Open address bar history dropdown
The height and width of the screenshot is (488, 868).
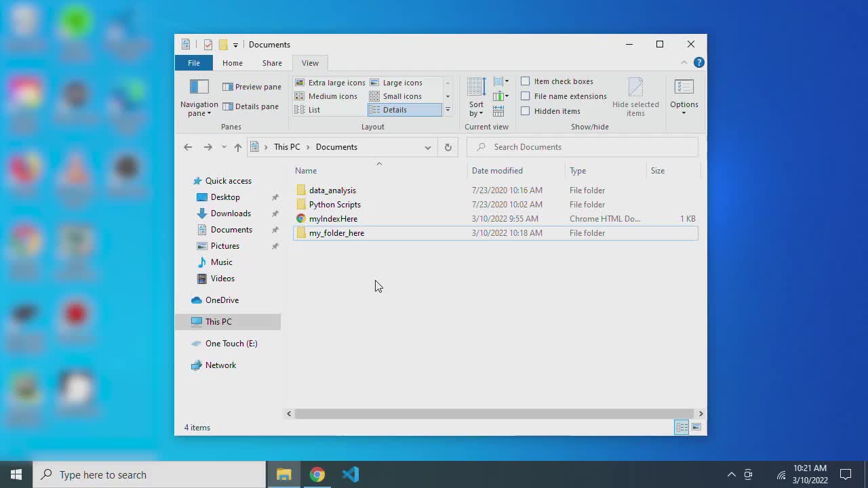click(428, 147)
